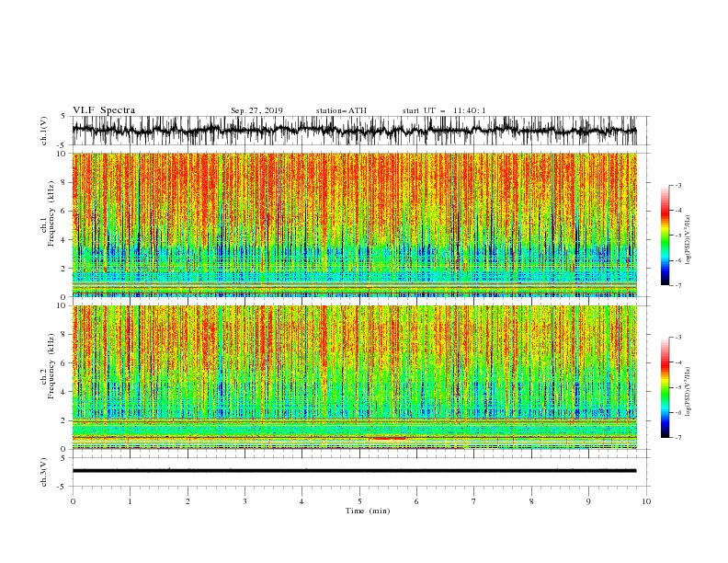728x563 pixels.
Task: Click the "-7" label on ch.2 colorbar
Action: tap(677, 438)
